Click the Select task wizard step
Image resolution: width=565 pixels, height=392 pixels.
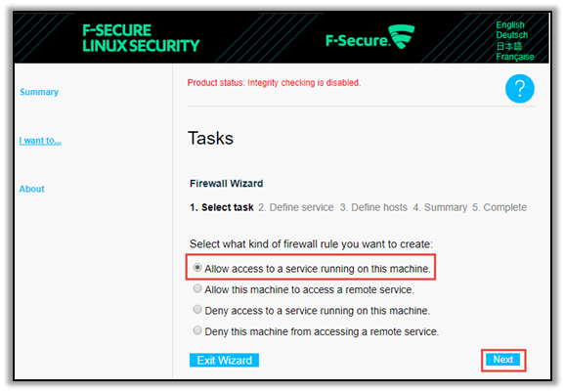[222, 207]
